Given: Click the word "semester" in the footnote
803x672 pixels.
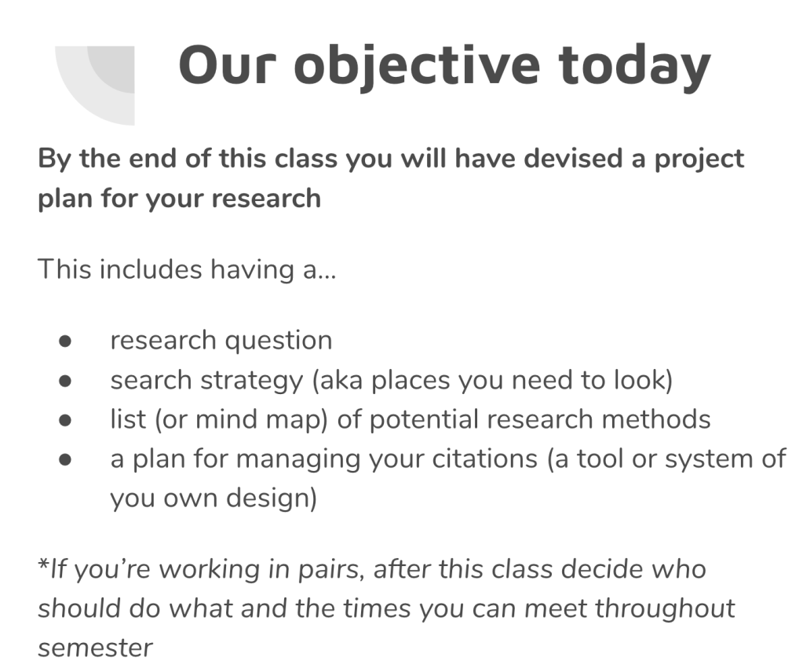Looking at the screenshot, I should point(95,647).
